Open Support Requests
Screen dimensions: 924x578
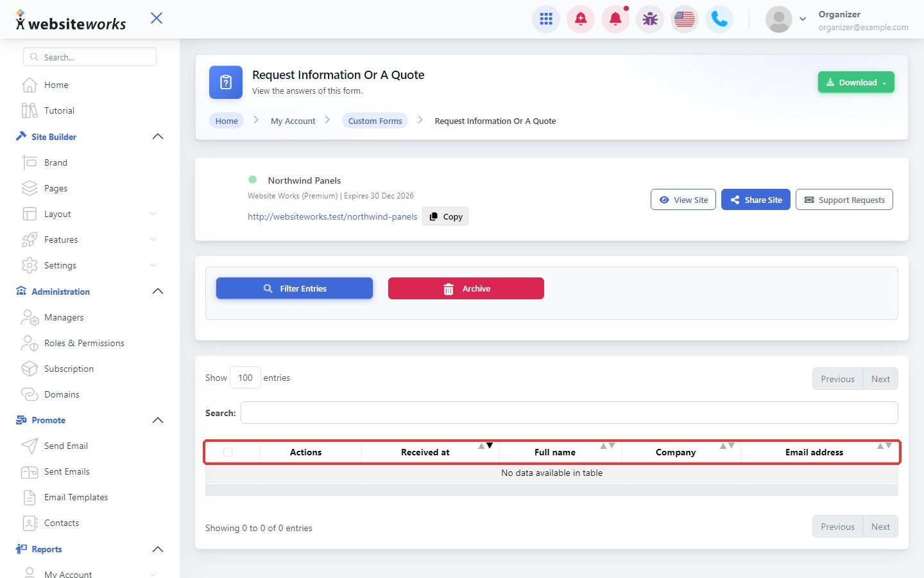pos(844,200)
